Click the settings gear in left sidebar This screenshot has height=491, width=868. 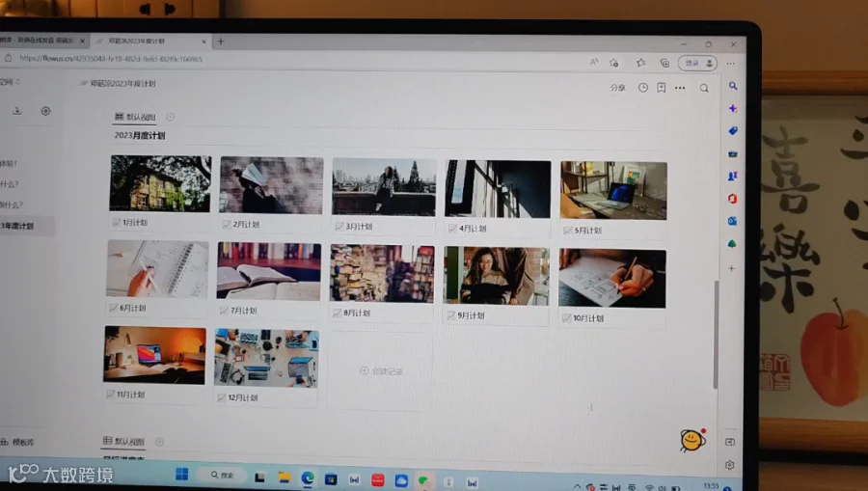click(46, 111)
